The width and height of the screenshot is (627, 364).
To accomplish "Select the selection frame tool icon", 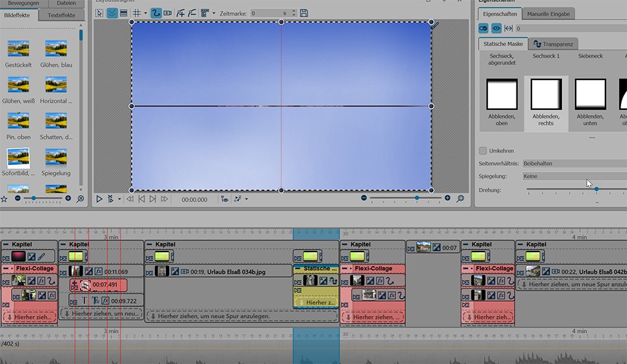I will tap(100, 13).
